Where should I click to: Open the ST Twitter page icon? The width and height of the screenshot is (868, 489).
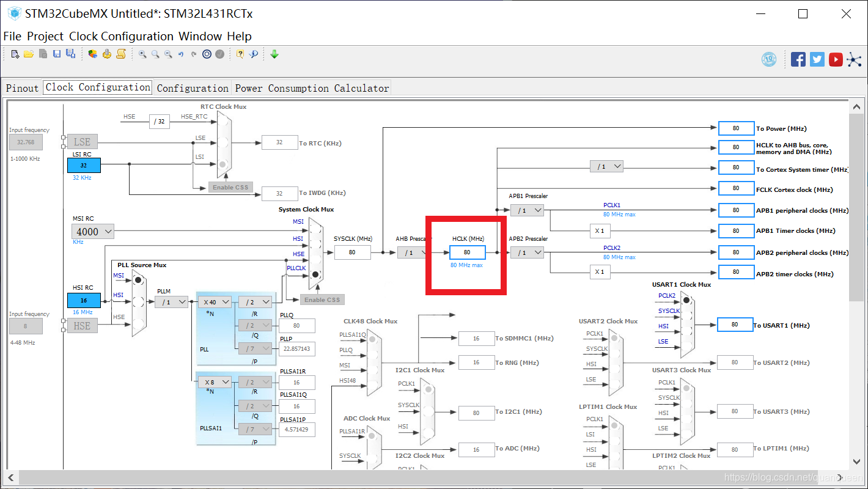(817, 59)
